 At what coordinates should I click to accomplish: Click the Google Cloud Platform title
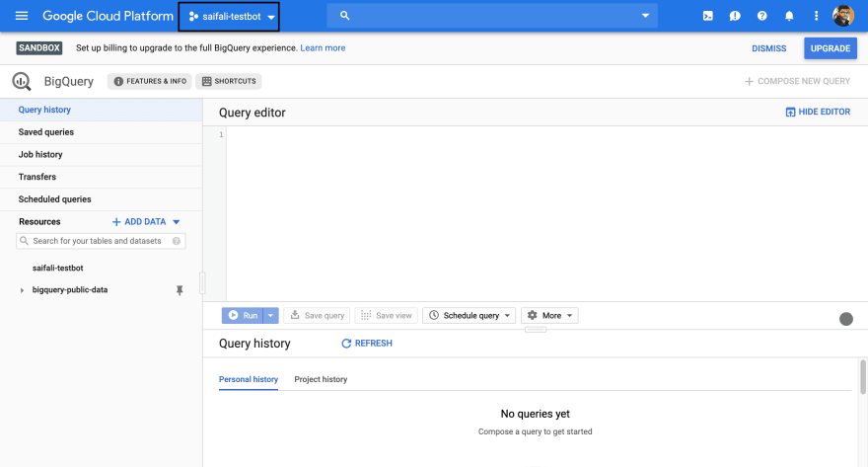click(108, 16)
